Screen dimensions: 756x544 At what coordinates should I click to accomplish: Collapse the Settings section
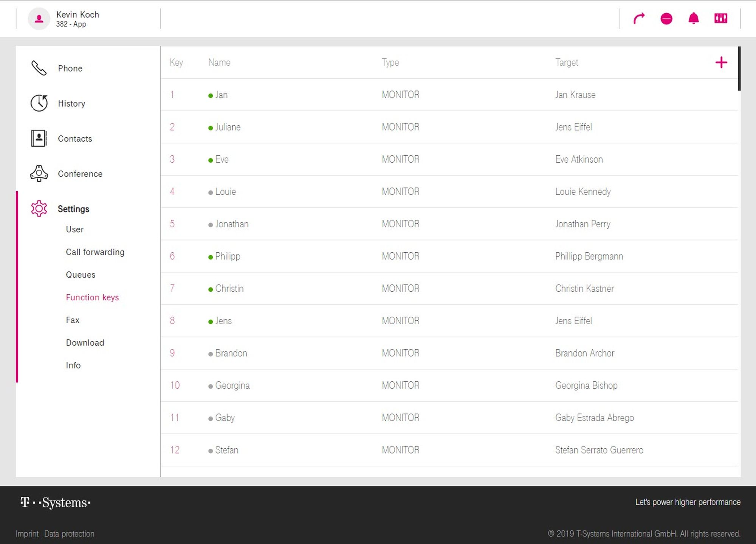tap(73, 209)
